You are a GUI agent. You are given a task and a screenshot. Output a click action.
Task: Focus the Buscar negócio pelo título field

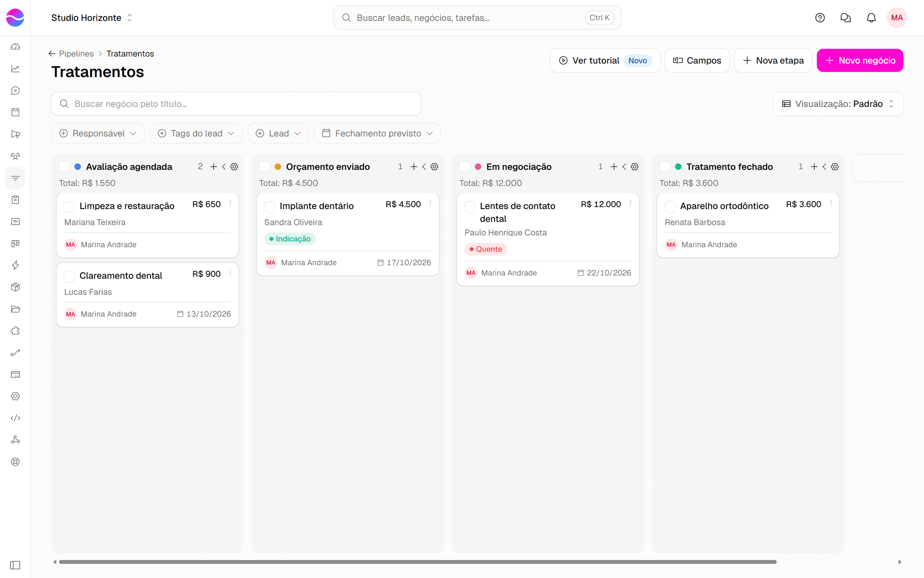[236, 104]
